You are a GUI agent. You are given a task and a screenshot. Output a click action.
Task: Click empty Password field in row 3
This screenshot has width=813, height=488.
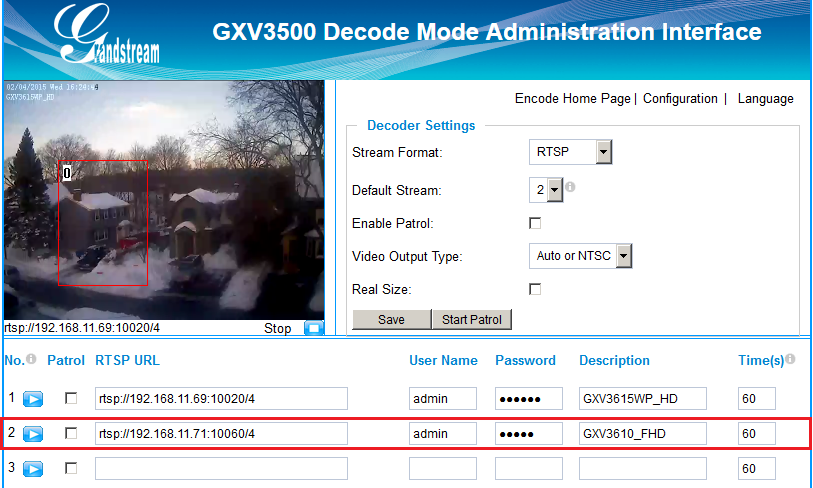coord(529,468)
